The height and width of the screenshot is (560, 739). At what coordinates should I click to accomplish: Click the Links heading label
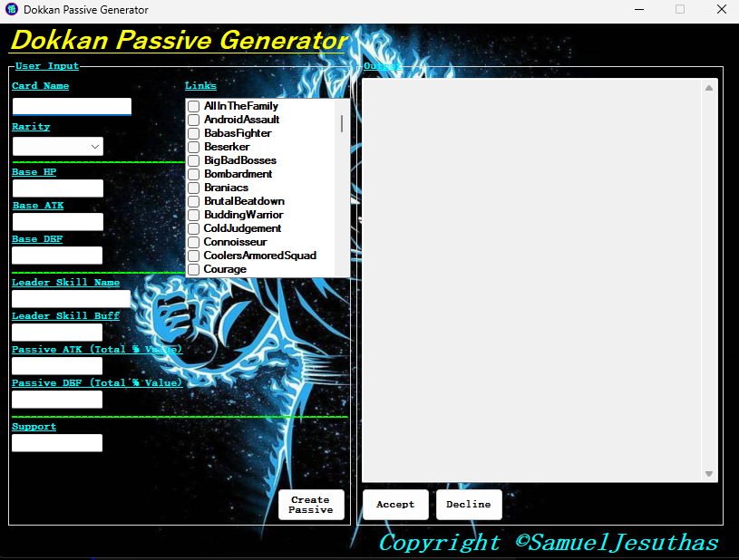200,86
